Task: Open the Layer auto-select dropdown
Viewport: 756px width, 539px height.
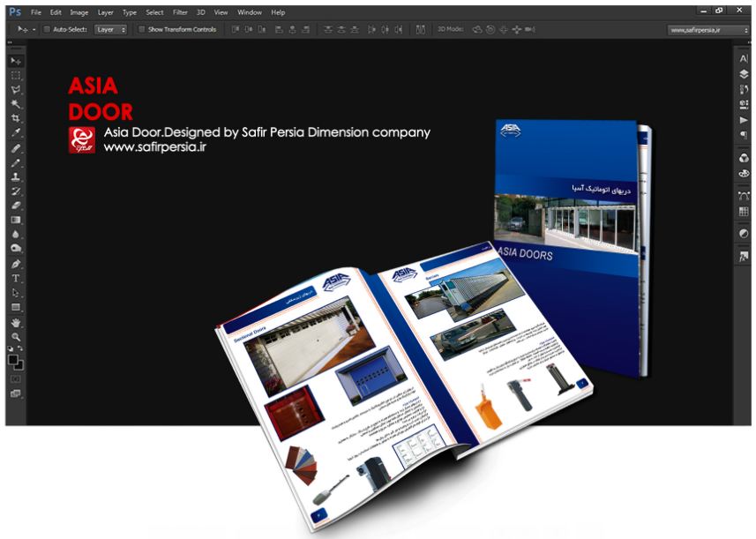Action: [111, 29]
